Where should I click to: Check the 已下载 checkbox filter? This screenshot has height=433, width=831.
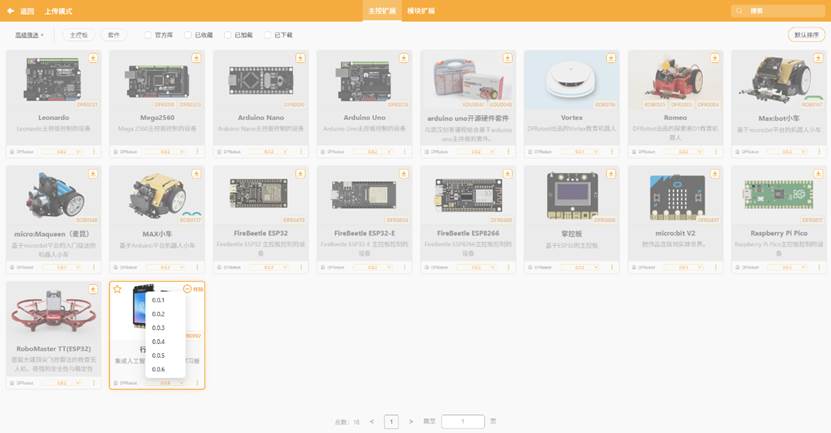(x=267, y=34)
